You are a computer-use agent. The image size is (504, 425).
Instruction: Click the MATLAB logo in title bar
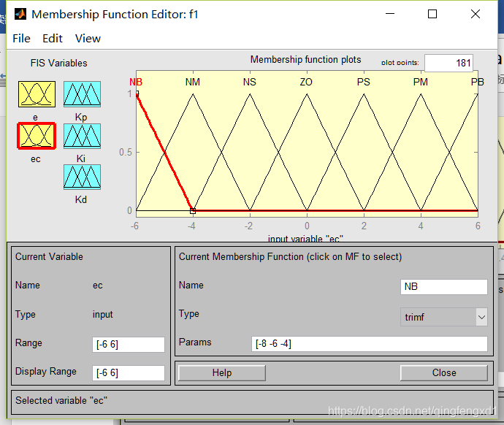tap(20, 14)
